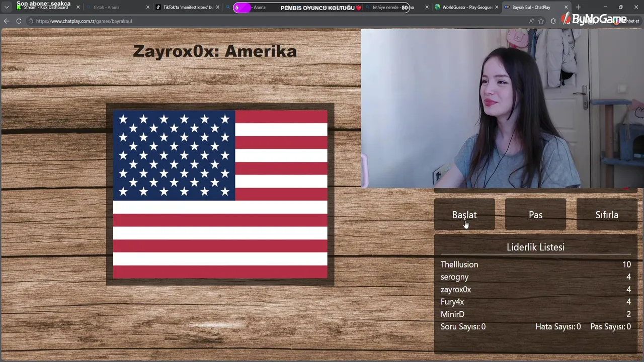Viewport: 644px width, 362px height.
Task: Click the 'Zayrox0x: Amerika' heading
Action: (x=215, y=51)
